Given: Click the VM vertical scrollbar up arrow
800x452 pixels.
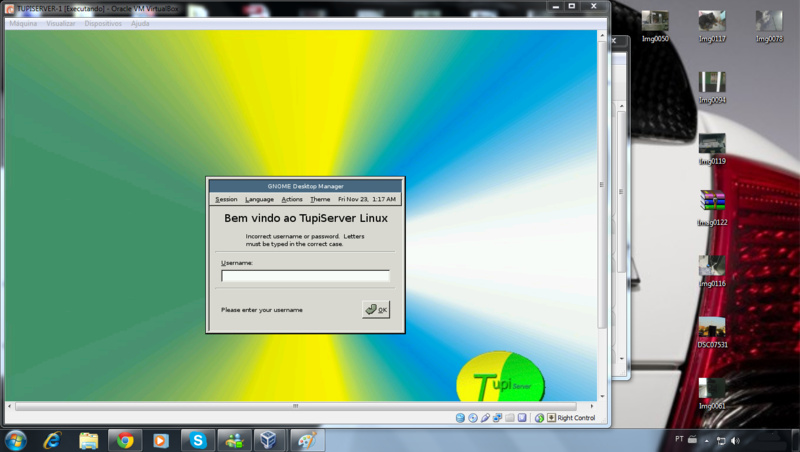Looking at the screenshot, I should coord(602,35).
